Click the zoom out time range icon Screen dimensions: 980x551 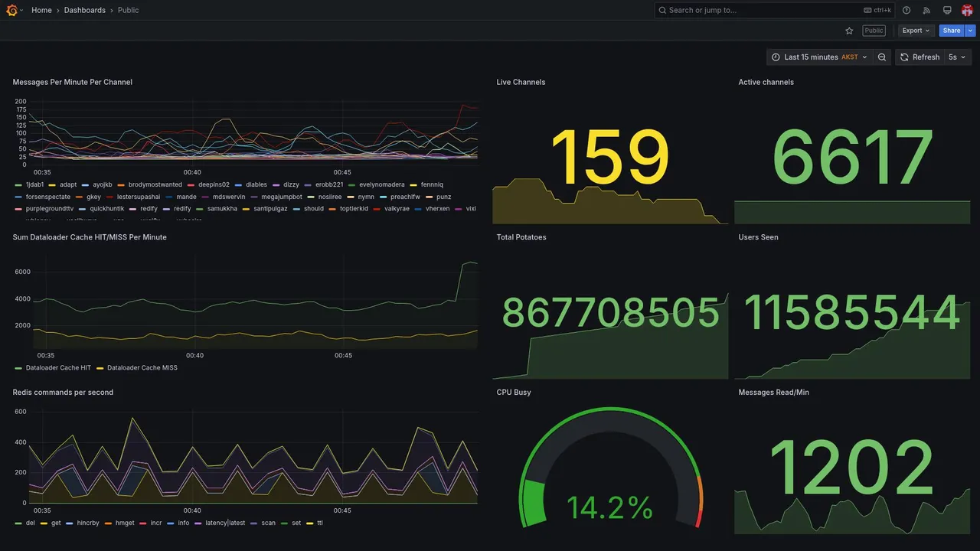[x=882, y=57]
